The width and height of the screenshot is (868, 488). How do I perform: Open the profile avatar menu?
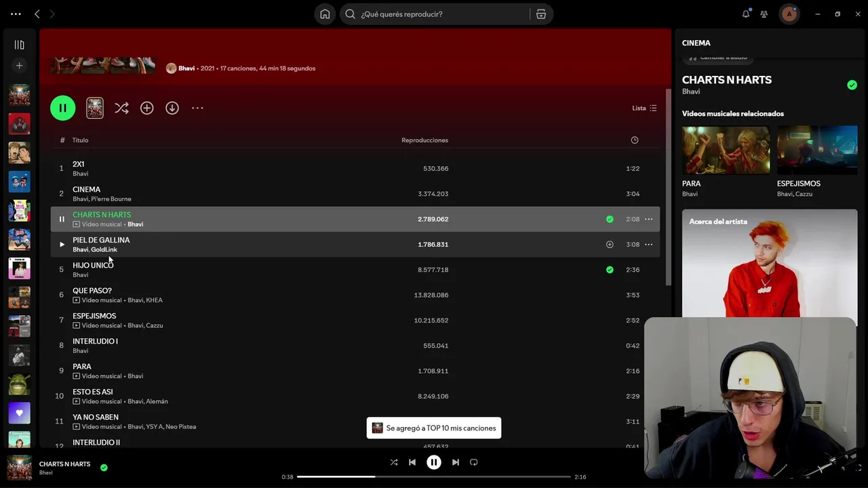(x=789, y=14)
